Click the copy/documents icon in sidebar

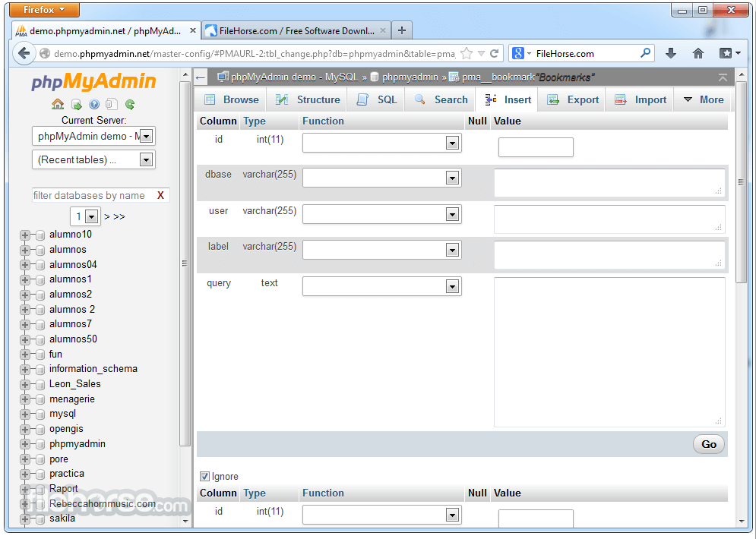coord(112,104)
